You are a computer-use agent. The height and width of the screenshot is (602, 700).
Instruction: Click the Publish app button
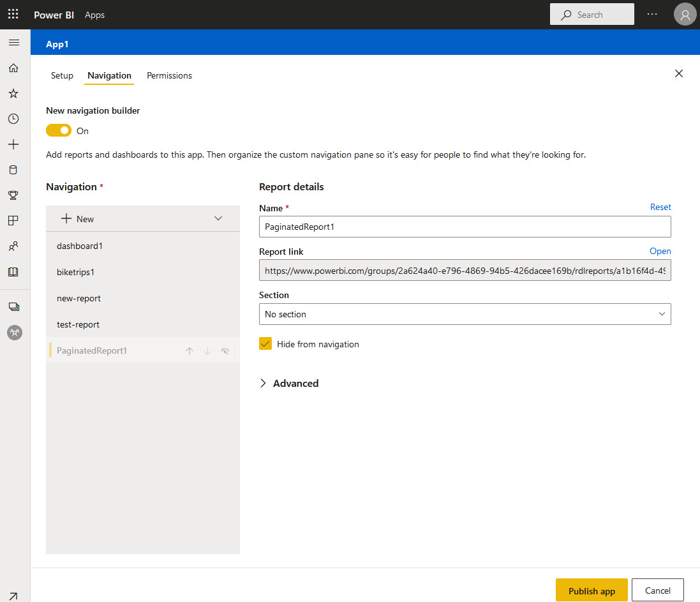point(592,591)
